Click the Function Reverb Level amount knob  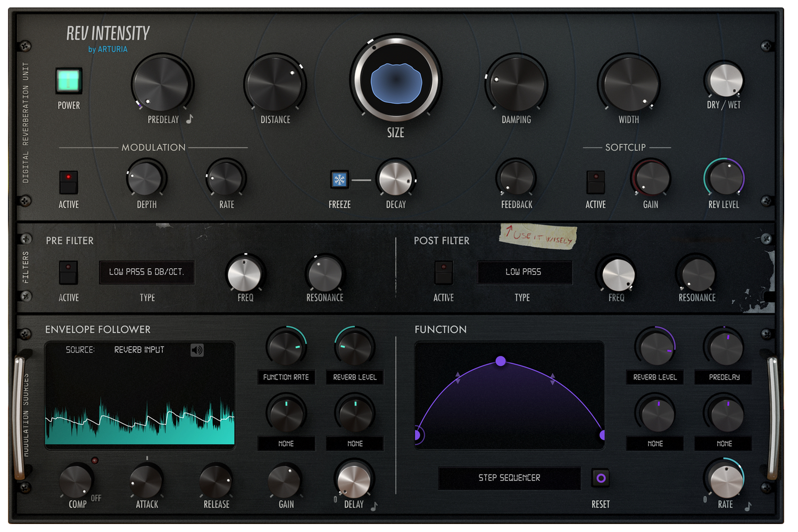coord(656,347)
